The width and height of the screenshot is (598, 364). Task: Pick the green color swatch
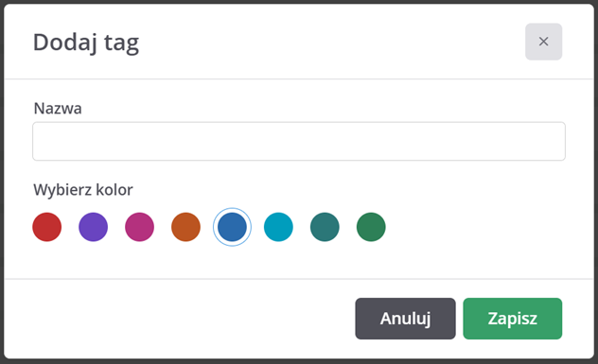[x=371, y=227]
